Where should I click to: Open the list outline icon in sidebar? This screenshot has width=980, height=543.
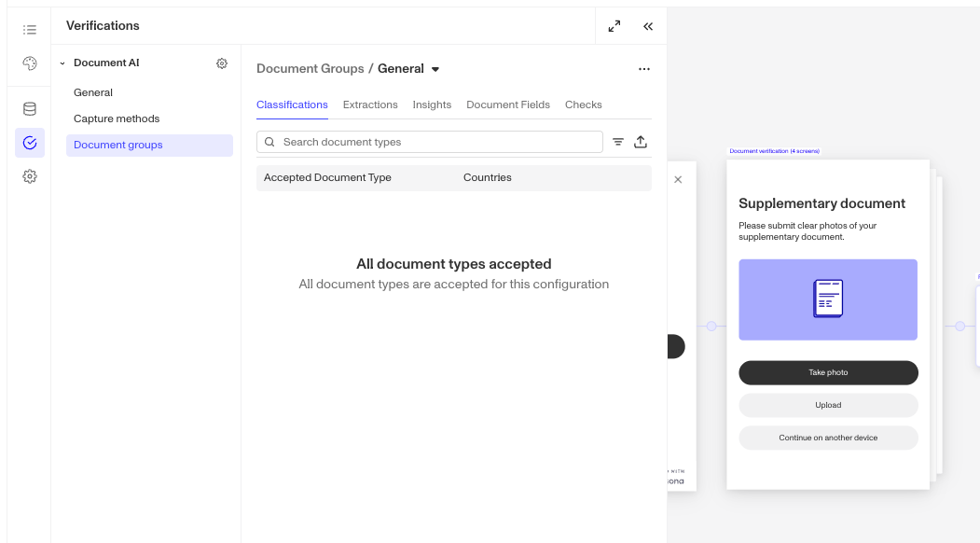(30, 30)
